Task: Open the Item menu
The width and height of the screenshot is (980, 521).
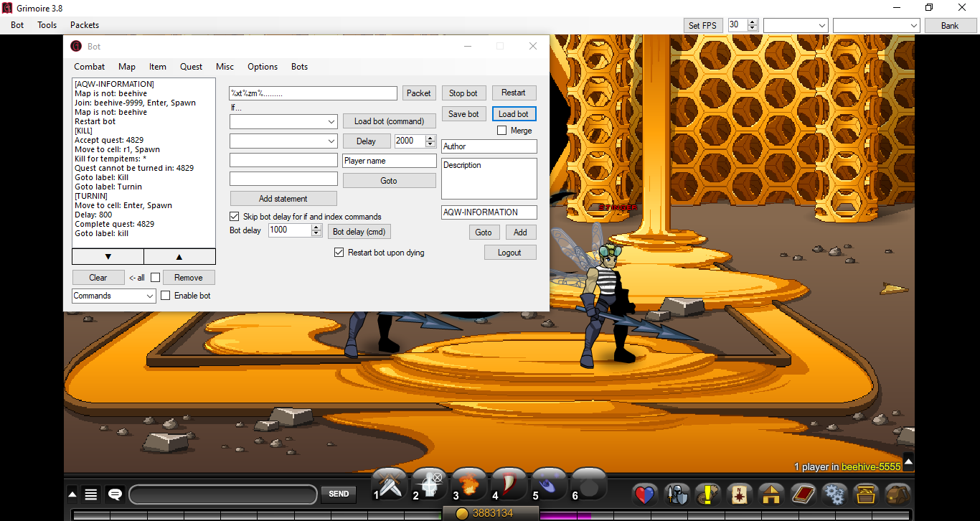Action: pyautogui.click(x=158, y=67)
